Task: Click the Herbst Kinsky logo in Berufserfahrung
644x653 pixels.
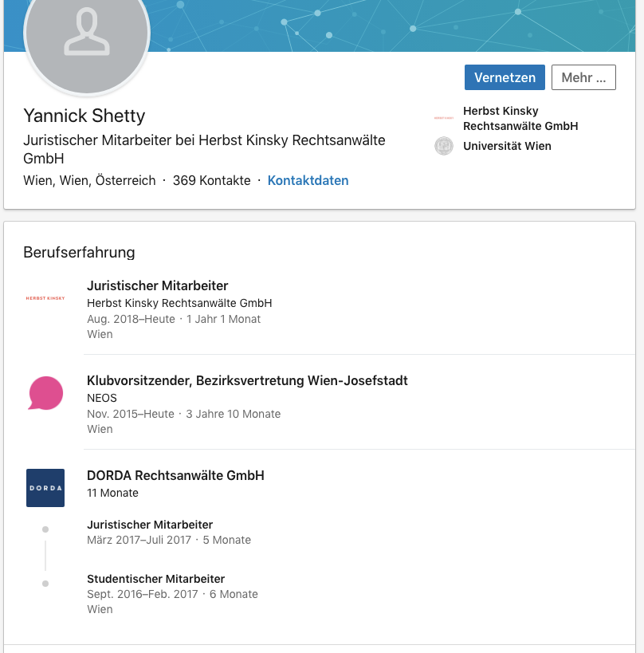Action: (45, 298)
